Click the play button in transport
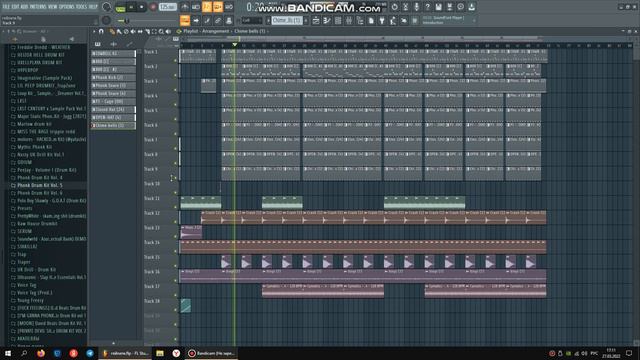This screenshot has width=640, height=360. (131, 7)
